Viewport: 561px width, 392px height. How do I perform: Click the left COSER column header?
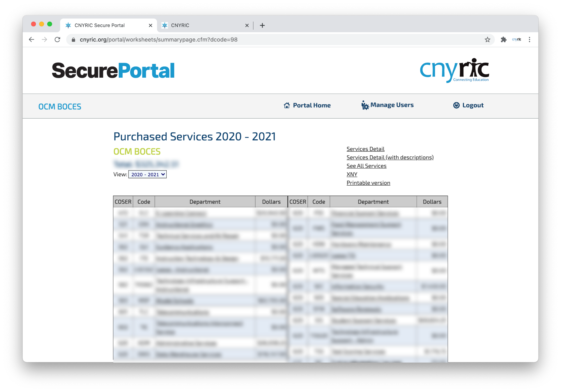click(x=123, y=202)
